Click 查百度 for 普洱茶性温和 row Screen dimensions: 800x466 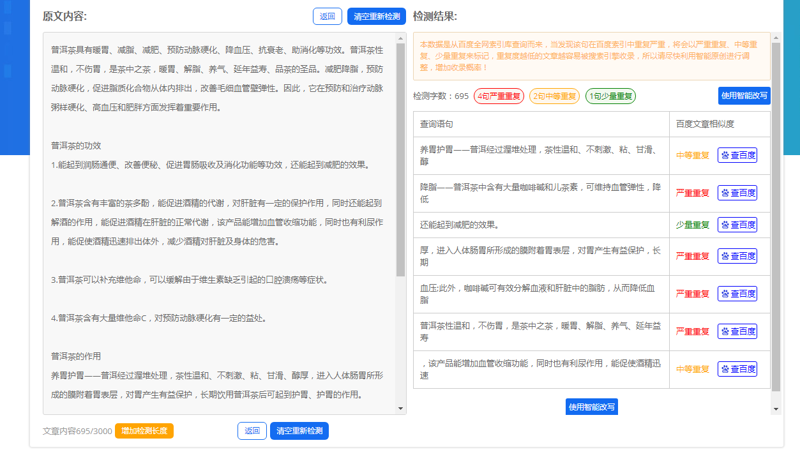tap(737, 331)
